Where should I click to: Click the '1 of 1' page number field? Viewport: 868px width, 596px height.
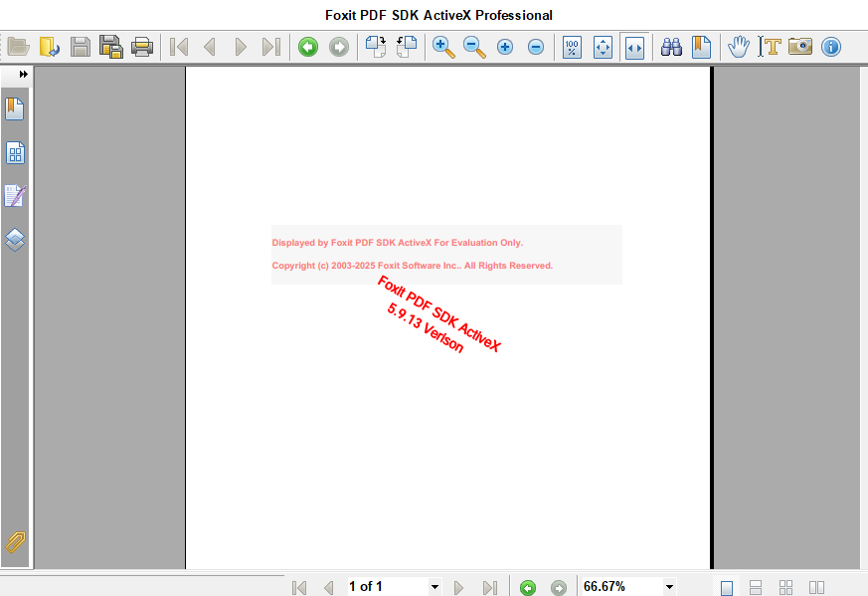[387, 587]
